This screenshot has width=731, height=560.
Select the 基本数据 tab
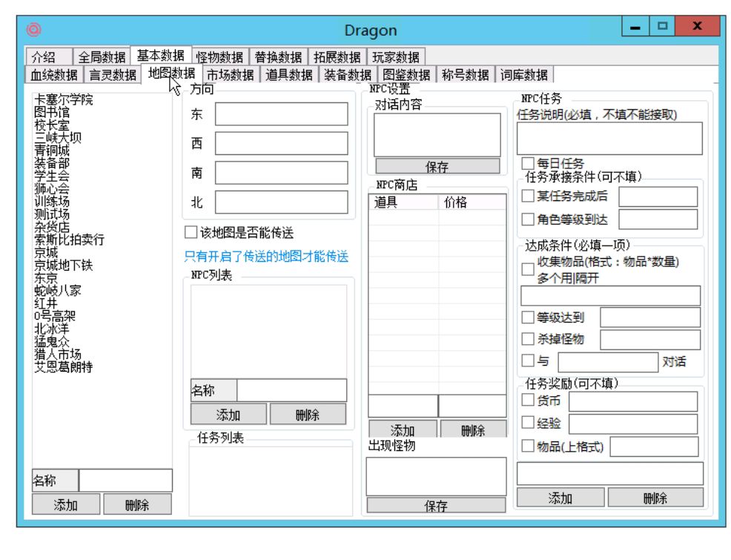tap(160, 56)
